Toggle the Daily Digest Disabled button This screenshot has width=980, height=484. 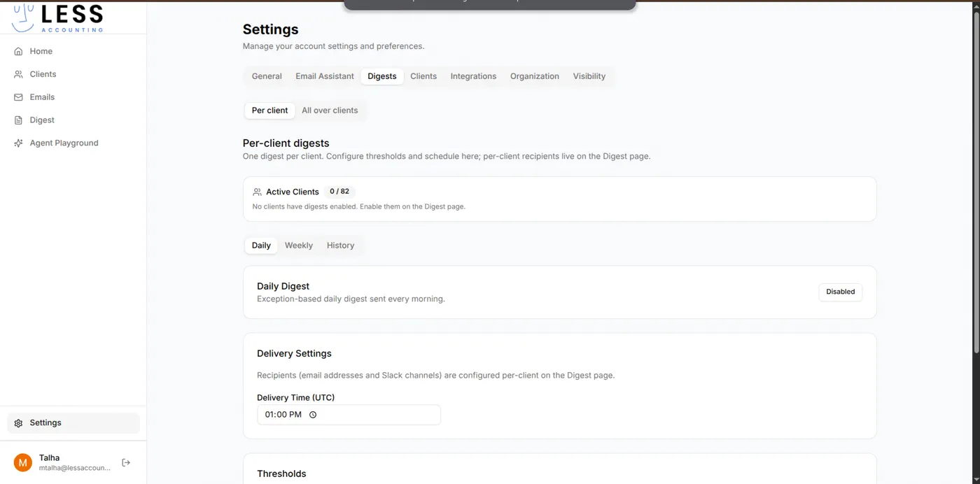[x=841, y=292]
